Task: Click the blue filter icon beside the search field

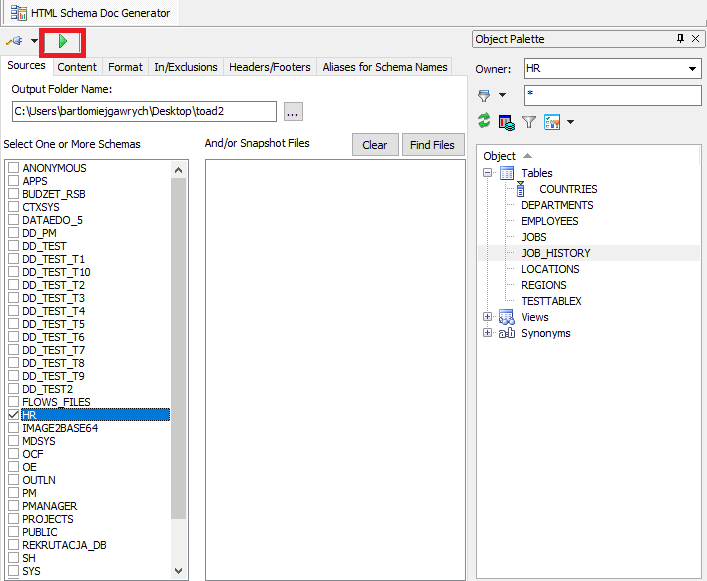Action: pyautogui.click(x=485, y=95)
